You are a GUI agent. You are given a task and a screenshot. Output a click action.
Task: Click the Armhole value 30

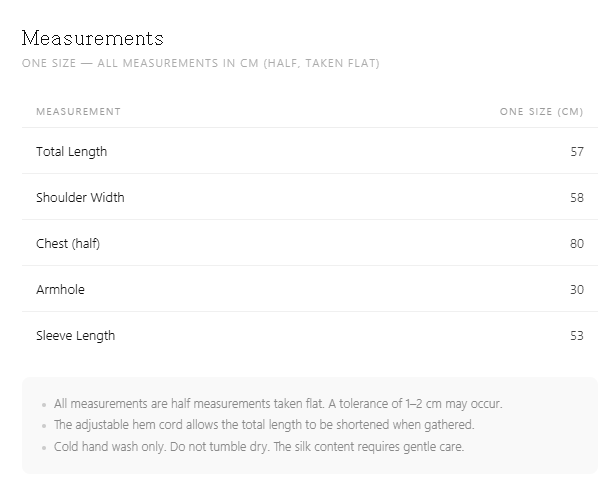tap(577, 290)
